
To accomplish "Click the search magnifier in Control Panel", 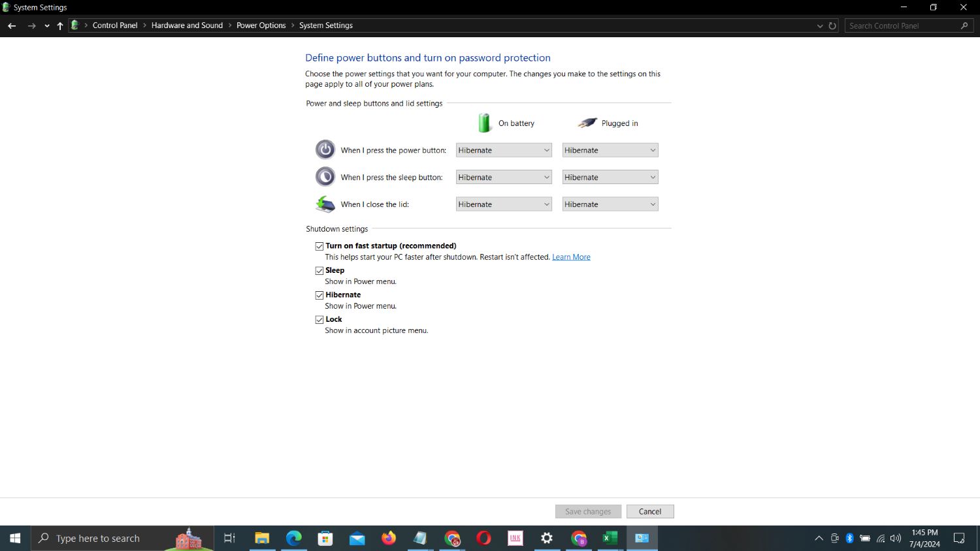I will (x=964, y=25).
